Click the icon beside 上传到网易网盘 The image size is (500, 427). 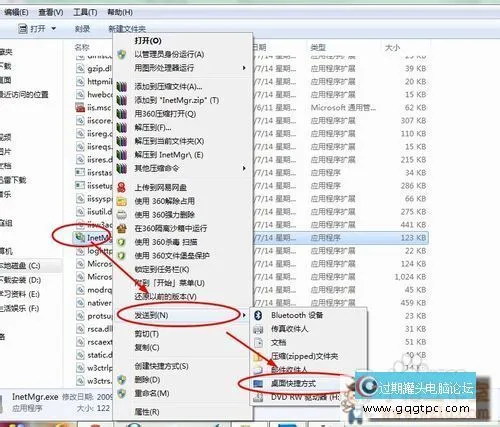pos(122,187)
